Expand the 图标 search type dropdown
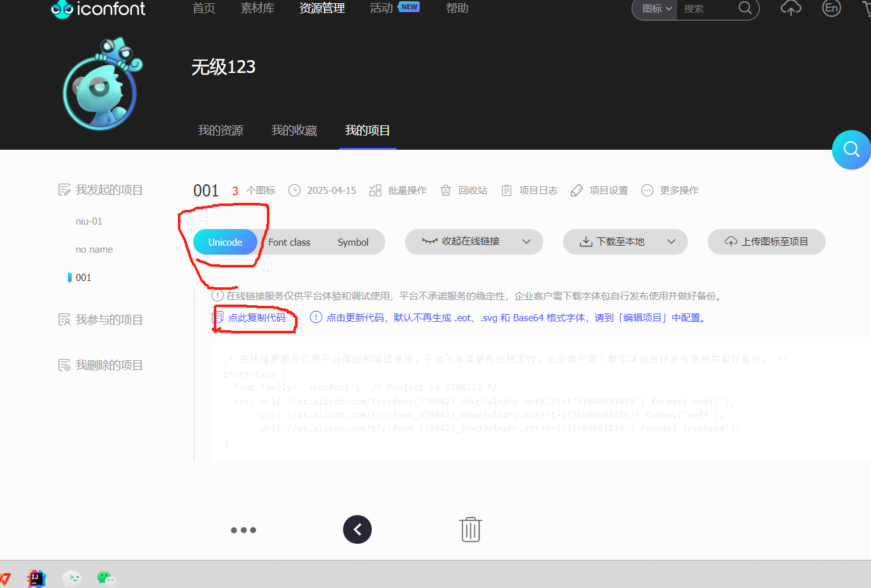Screen dimensions: 871x588 (657, 9)
